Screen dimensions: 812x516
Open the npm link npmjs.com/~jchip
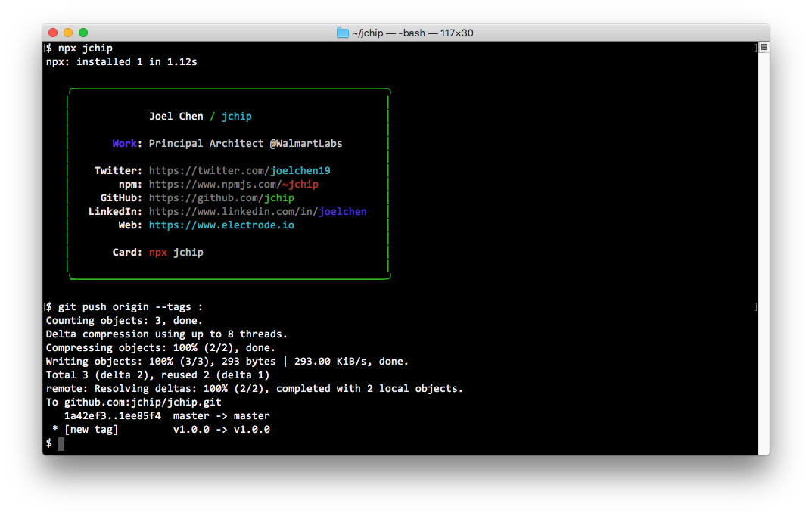(234, 185)
